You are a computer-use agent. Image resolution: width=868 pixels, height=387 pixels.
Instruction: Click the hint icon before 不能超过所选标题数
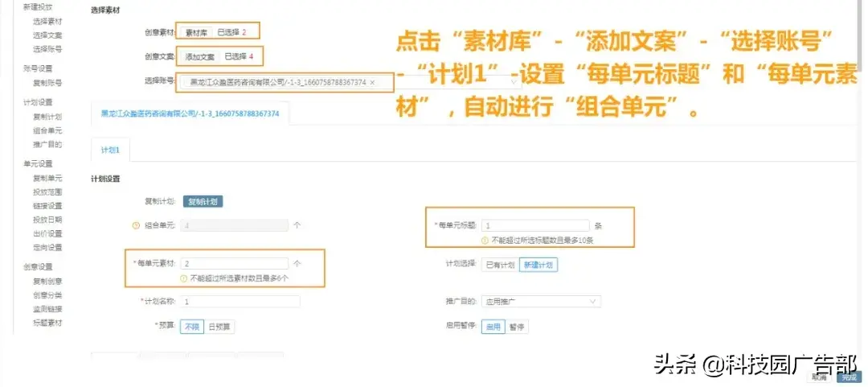coord(485,241)
